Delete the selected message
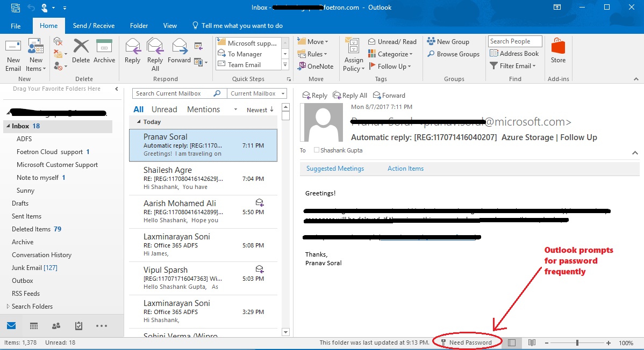The height and width of the screenshot is (350, 644). click(81, 52)
